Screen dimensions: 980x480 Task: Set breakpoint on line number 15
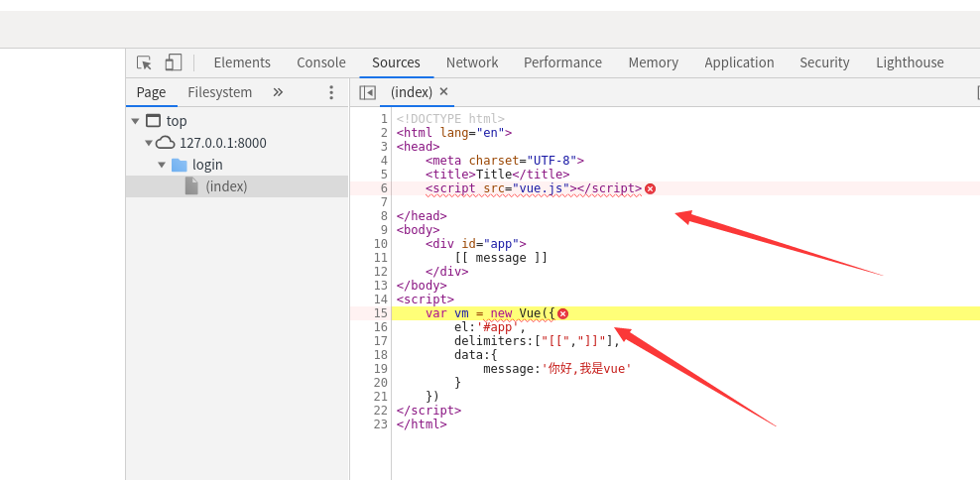click(x=381, y=313)
